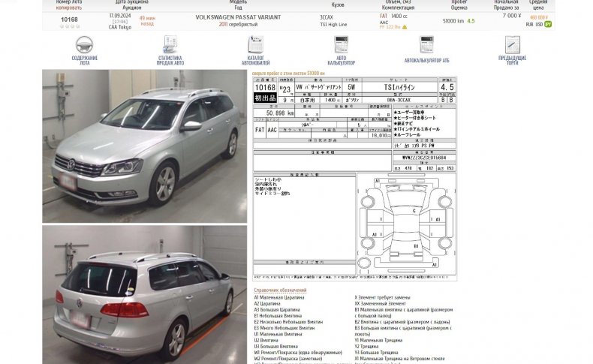Screen dimensions: 593x364
Task: Click the Авто калькулятор label
Action: 341,61
